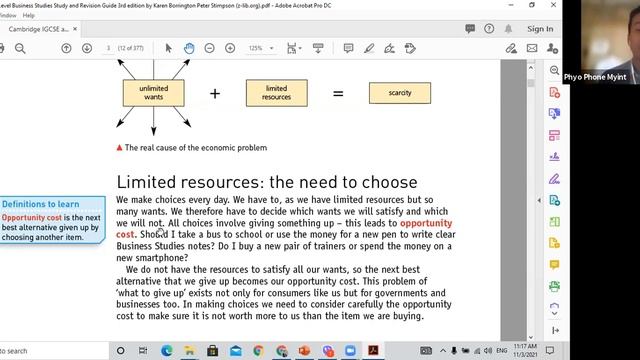Open the yellow Comment tool in right pane
The image size is (640, 360).
tap(554, 265)
